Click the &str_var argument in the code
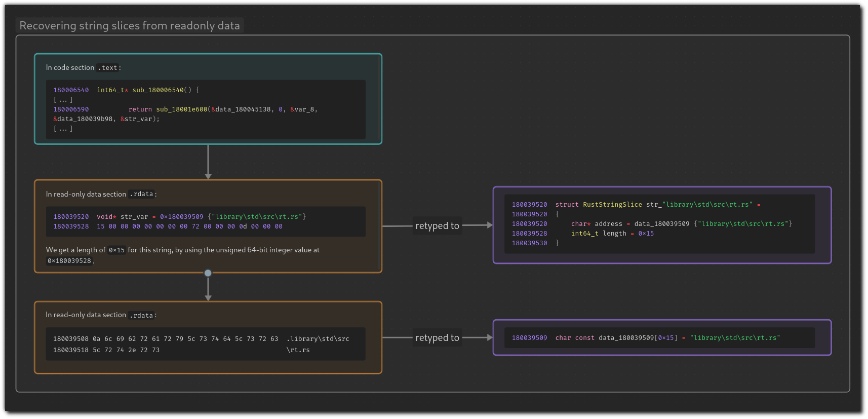 (136, 119)
